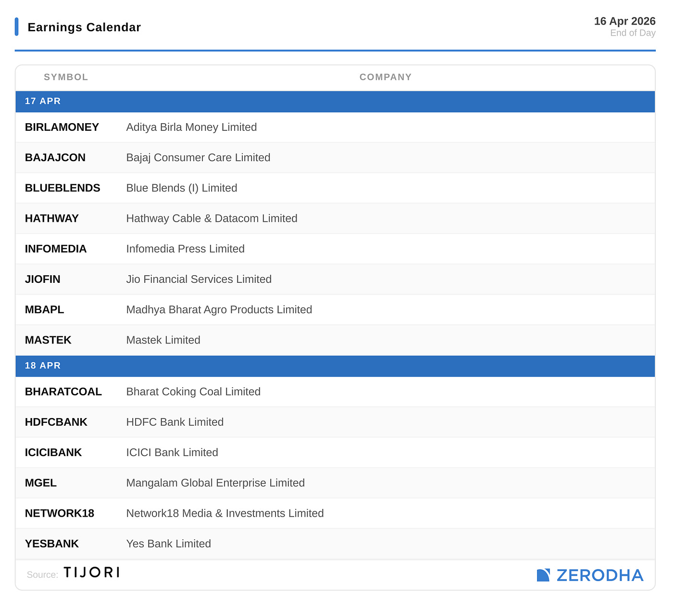Image resolution: width=700 pixels, height=609 pixels.
Task: Select the MGEL symbol
Action: [41, 483]
